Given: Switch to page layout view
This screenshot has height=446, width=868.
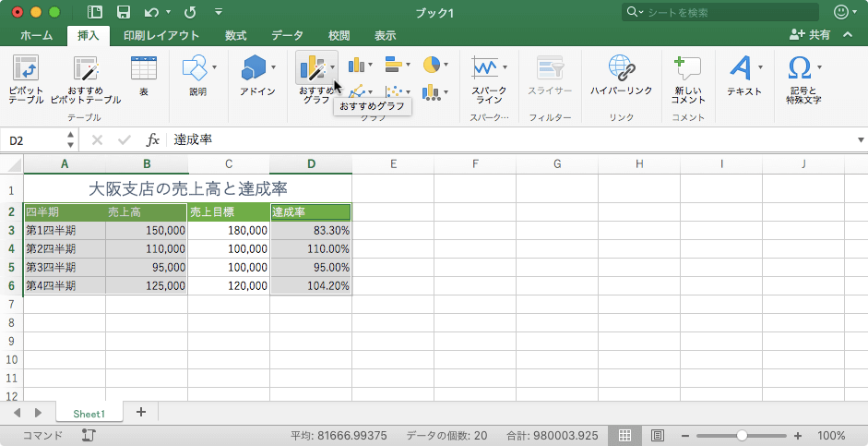Looking at the screenshot, I should 657,436.
